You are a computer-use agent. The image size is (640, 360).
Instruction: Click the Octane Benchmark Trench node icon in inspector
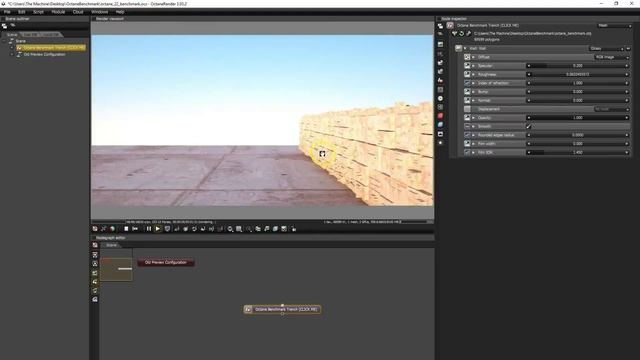(450, 25)
